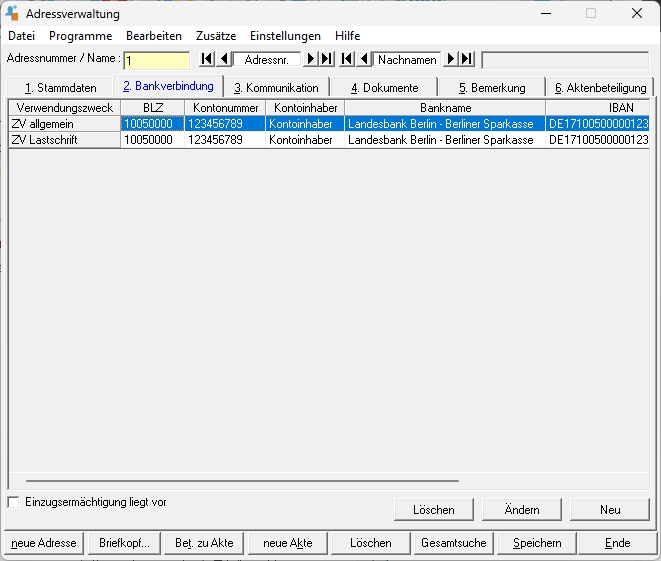Click the Ändern button for bank details
This screenshot has width=661, height=561.
pos(522,510)
